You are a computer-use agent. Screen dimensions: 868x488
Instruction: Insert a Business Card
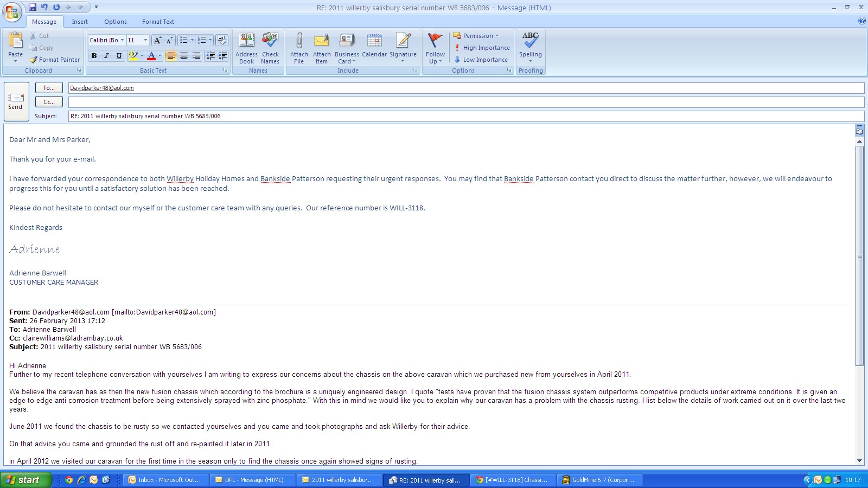(x=347, y=48)
